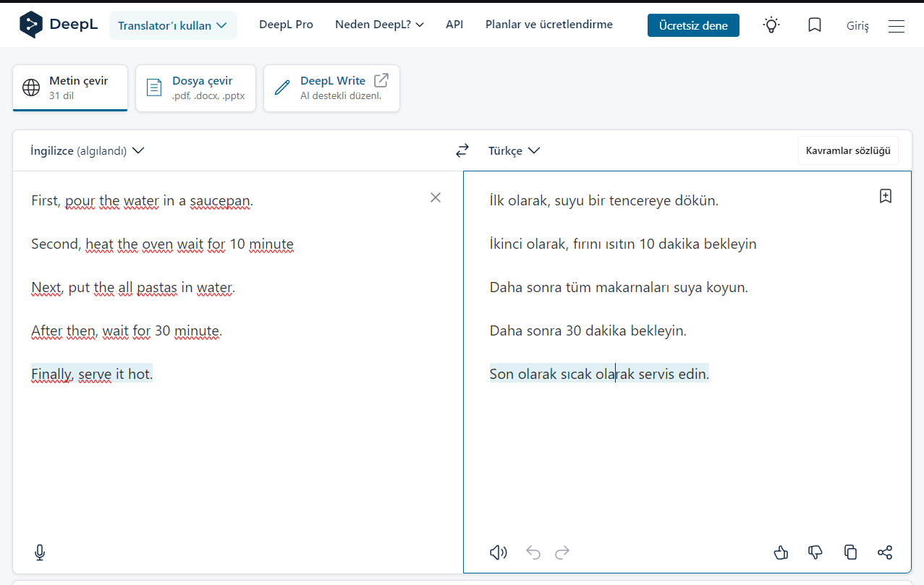Undo the last translation edit

[533, 553]
